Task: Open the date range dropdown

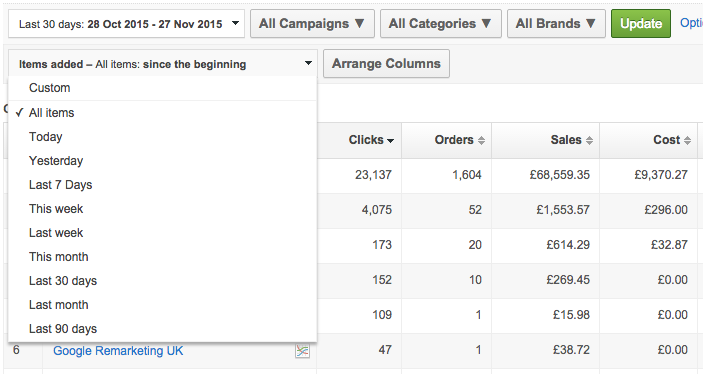Action: pos(126,24)
